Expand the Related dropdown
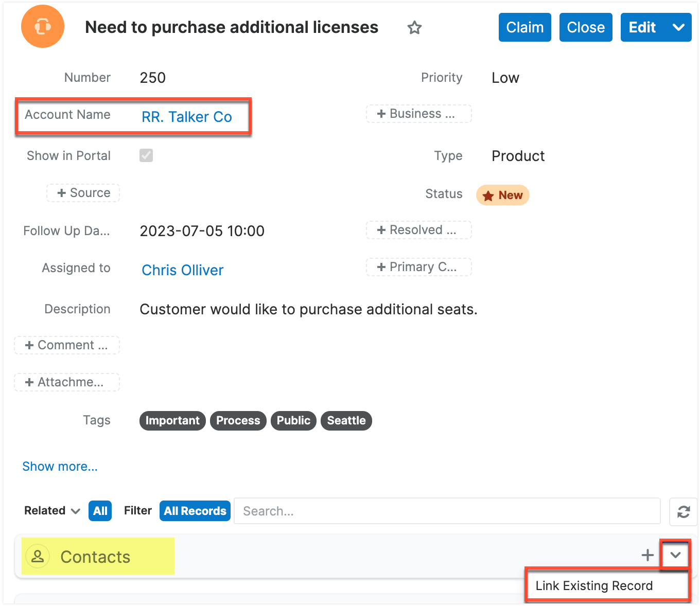 [x=52, y=511]
